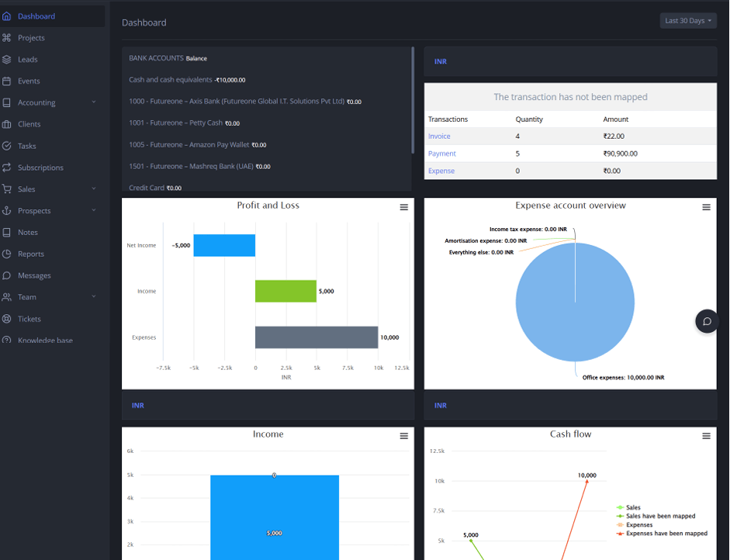
Task: Click the Events calendar icon
Action: click(7, 81)
